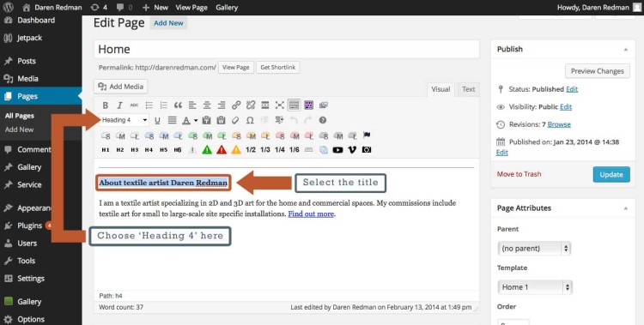This screenshot has width=644, height=325.
Task: Insert orange warning box shortcode
Action: pos(236,150)
